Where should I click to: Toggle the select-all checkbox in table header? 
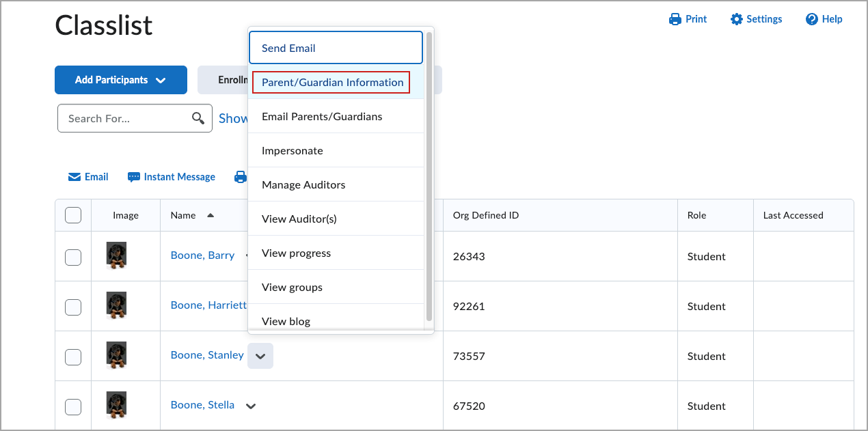pos(73,215)
